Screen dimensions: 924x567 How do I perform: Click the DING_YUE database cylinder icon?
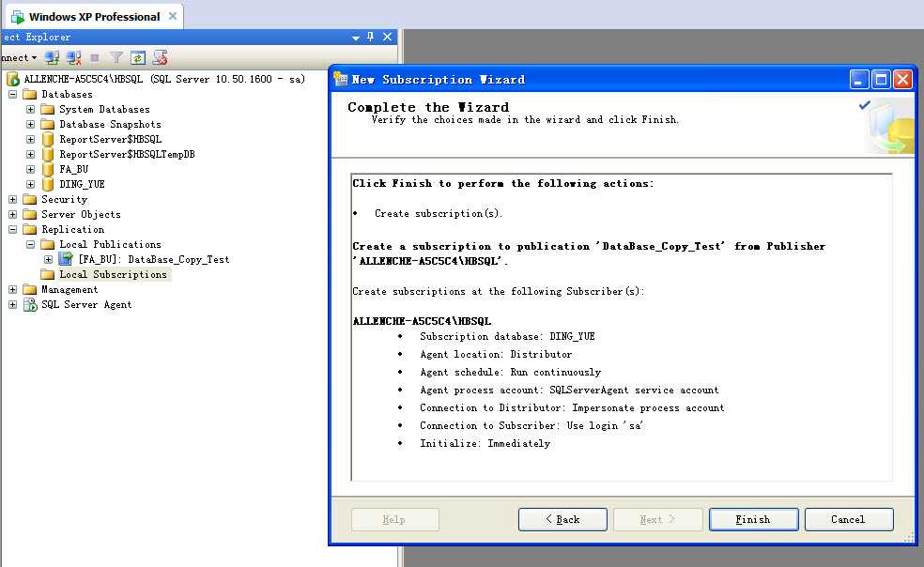tap(48, 185)
